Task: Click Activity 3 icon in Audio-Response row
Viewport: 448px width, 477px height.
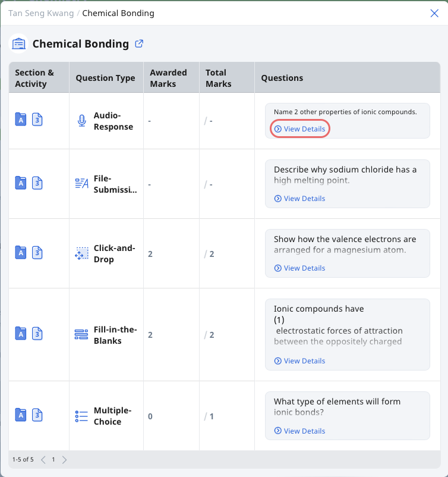Action: click(x=37, y=119)
